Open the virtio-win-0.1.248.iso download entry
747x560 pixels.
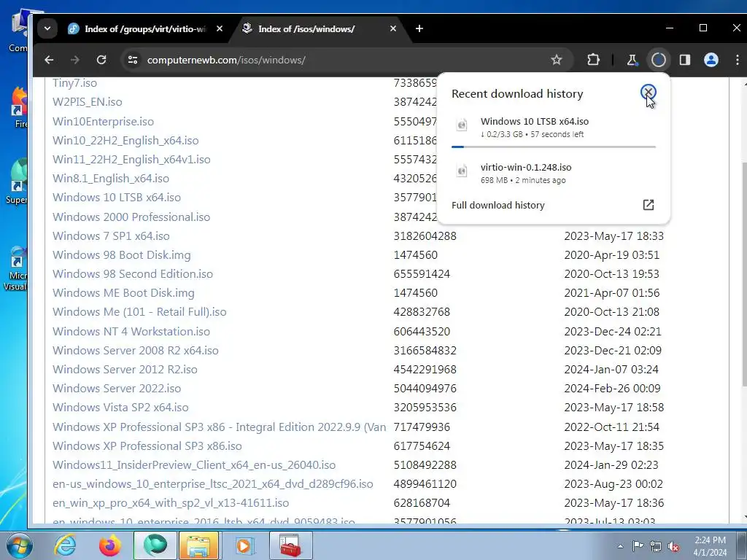(553, 173)
